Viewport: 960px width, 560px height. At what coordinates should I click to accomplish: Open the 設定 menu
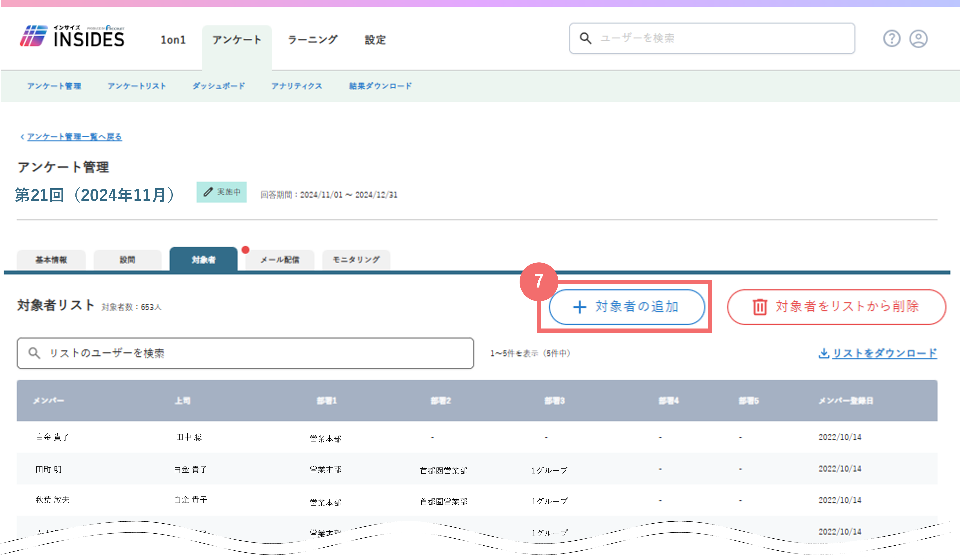coord(375,40)
